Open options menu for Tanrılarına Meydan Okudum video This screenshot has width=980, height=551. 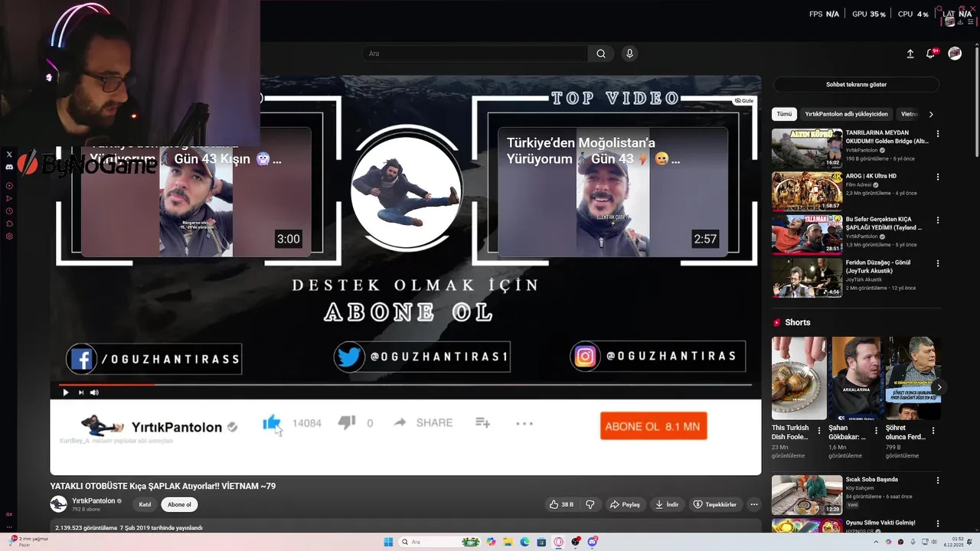point(938,134)
